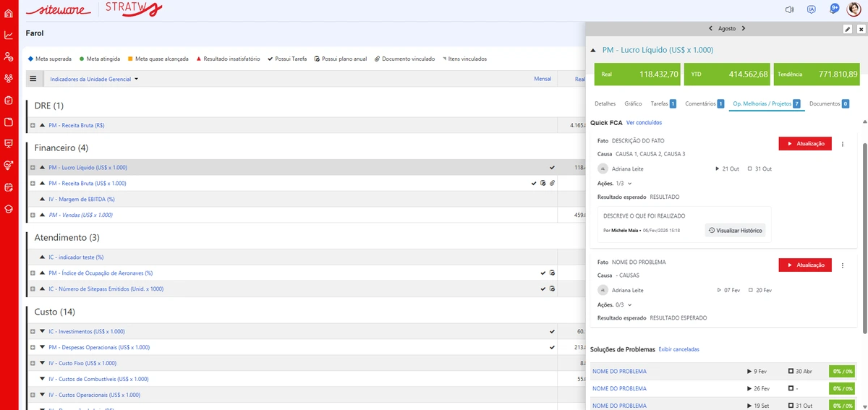Open notifications with the 9+ badge
Viewport: 868px width, 410px height.
pyautogui.click(x=834, y=9)
